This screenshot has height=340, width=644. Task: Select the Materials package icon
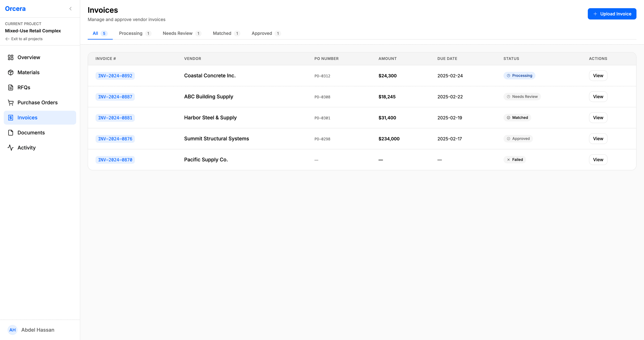point(11,72)
